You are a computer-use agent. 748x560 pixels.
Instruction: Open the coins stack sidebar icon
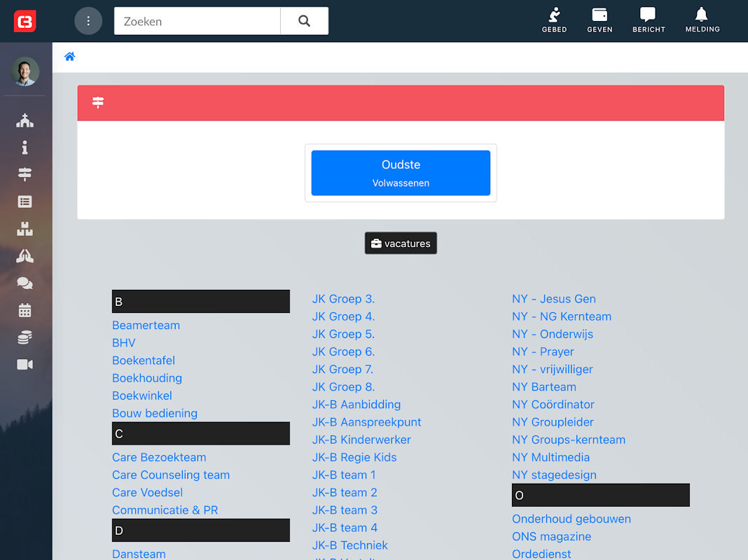25,337
